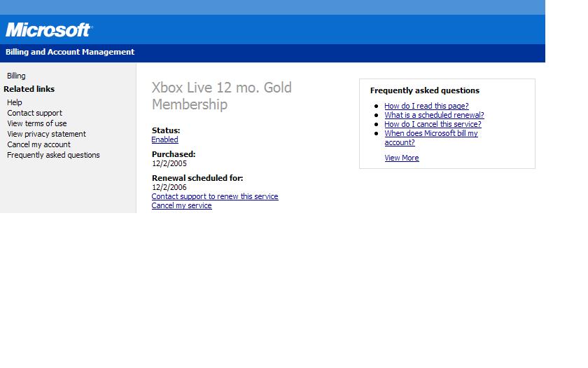This screenshot has height=368, width=588.
Task: Click the Renewal scheduled for: label
Action: click(x=197, y=178)
